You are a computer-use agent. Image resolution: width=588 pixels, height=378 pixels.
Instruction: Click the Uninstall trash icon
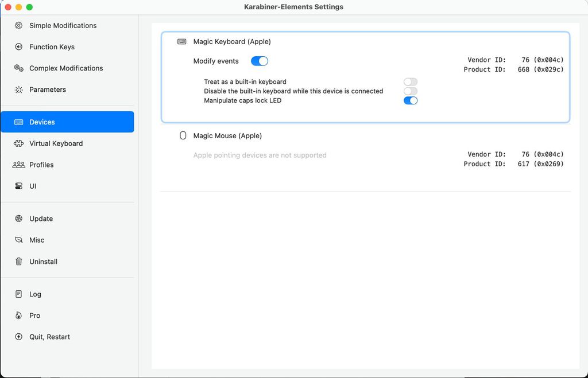[x=18, y=262]
